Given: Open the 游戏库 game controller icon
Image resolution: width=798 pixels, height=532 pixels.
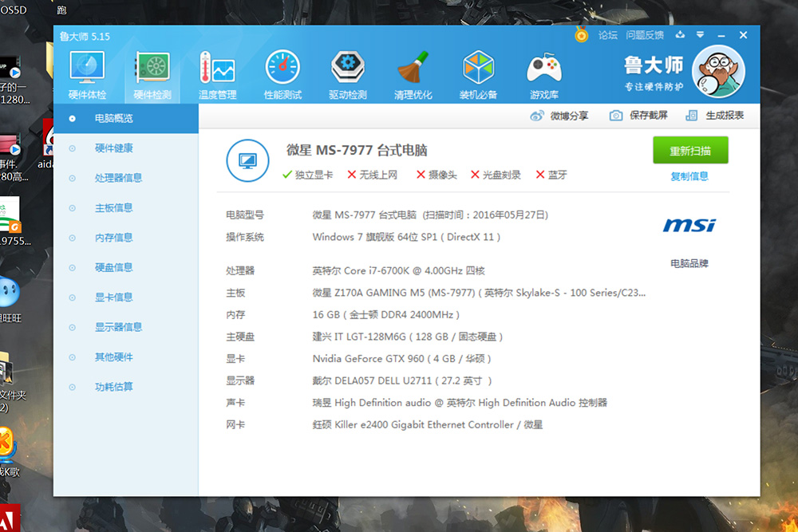Looking at the screenshot, I should (543, 69).
